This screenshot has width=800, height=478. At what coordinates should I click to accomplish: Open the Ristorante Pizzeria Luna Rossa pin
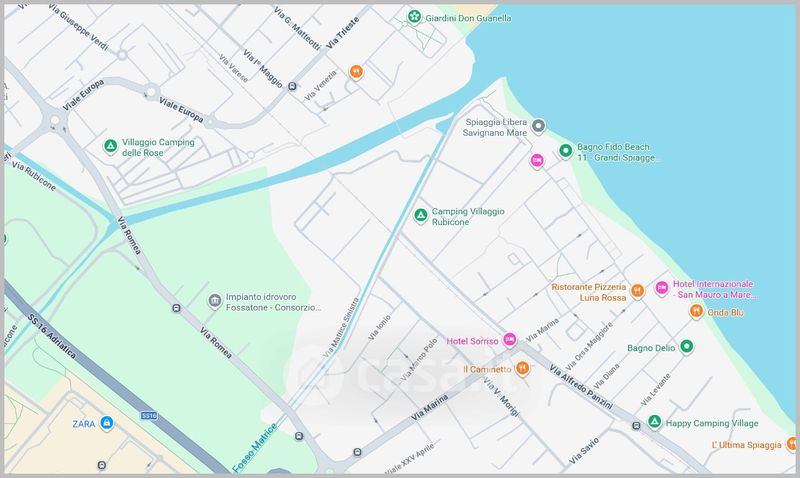click(637, 290)
